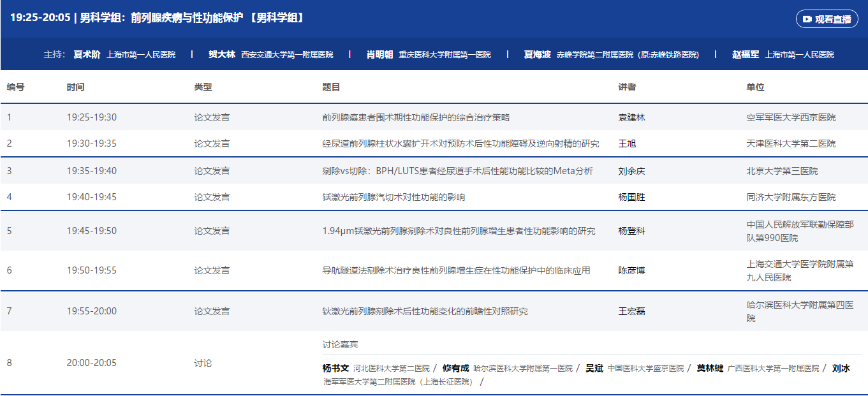
Task: Click speaker name 袁建林
Action: coord(631,117)
